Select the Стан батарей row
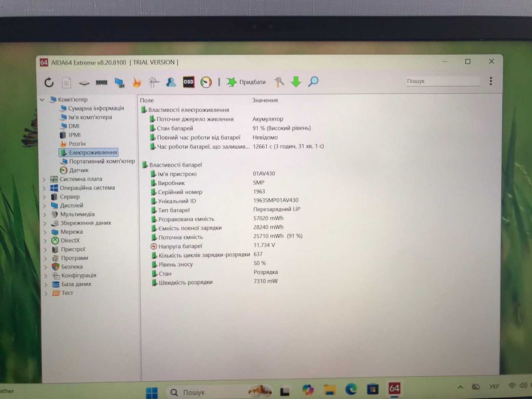532x399 pixels. 231,128
